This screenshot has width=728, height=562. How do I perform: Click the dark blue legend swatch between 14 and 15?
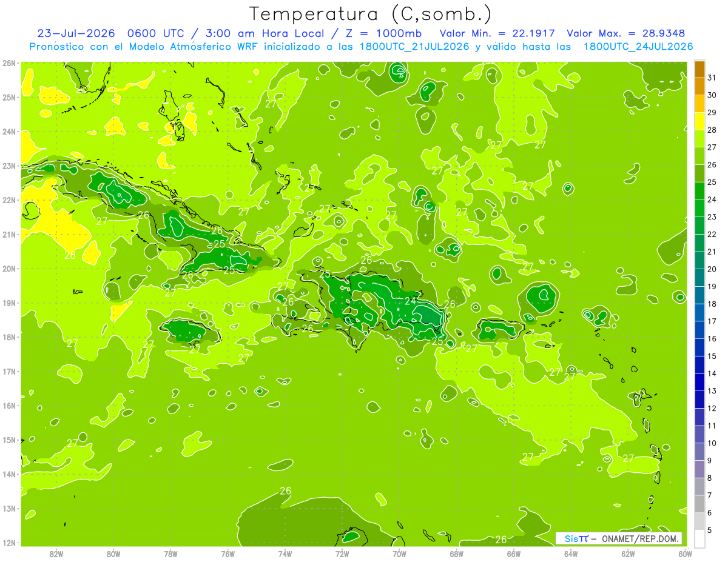(x=699, y=365)
